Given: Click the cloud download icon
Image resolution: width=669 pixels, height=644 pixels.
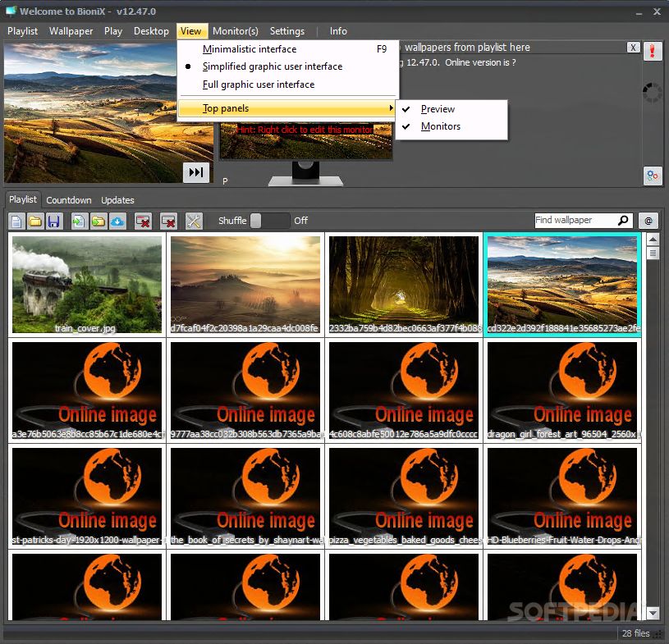Looking at the screenshot, I should [117, 221].
